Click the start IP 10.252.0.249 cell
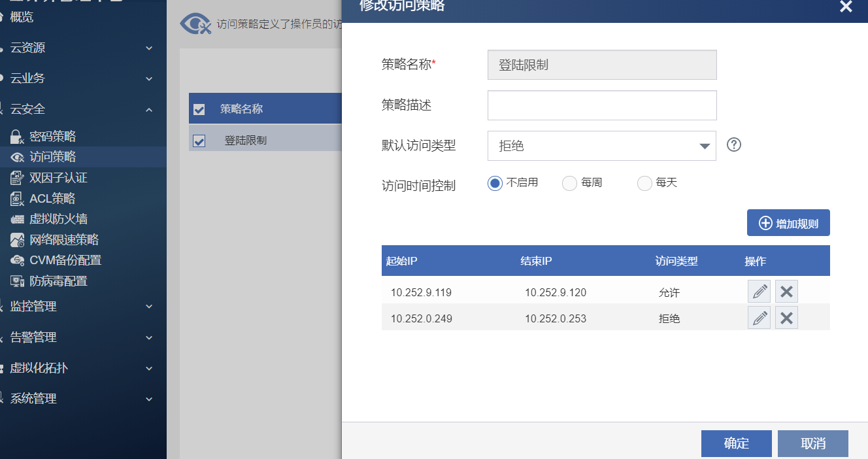The width and height of the screenshot is (868, 459). (422, 318)
